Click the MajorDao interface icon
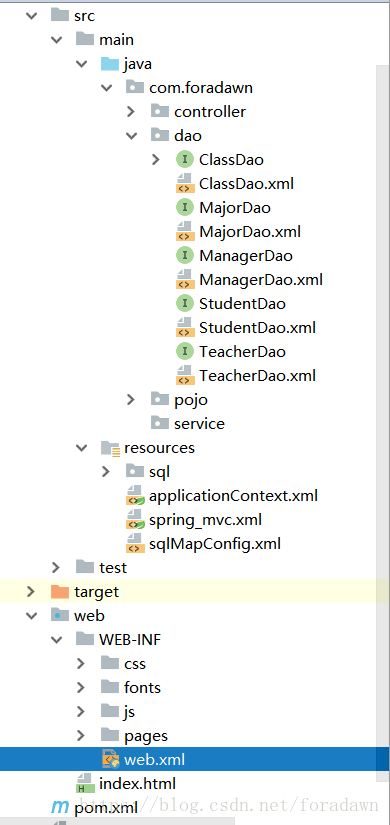The image size is (390, 825). (x=185, y=208)
